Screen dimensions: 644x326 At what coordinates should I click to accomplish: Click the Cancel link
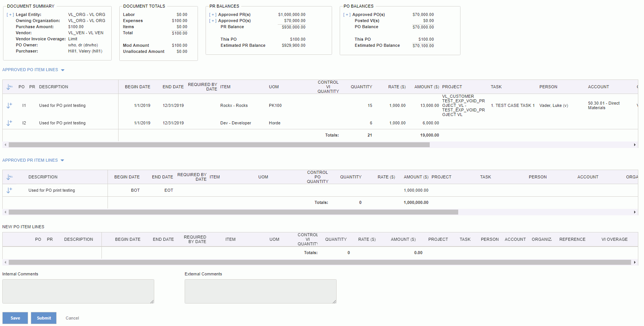click(72, 318)
